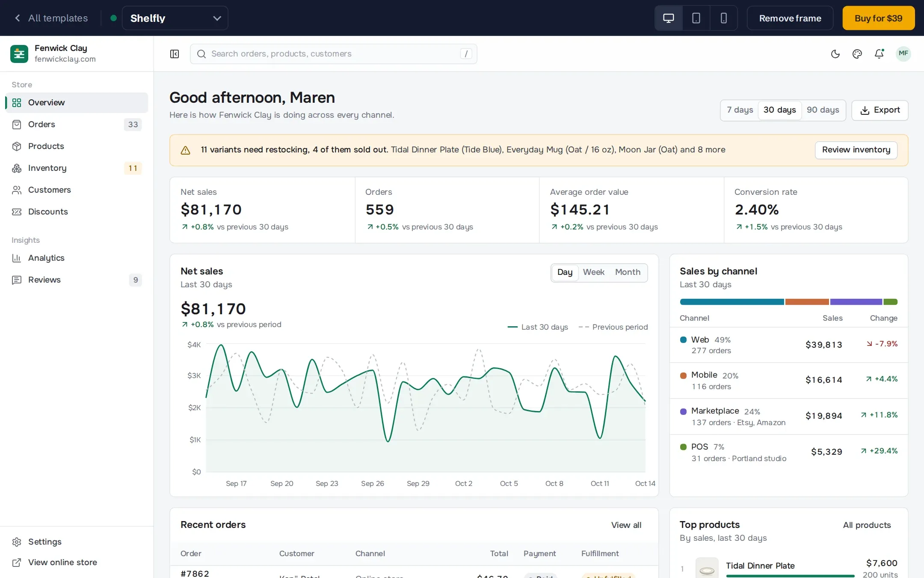Screen dimensions: 924x578
Task: Click Remove frame button
Action: (x=790, y=18)
